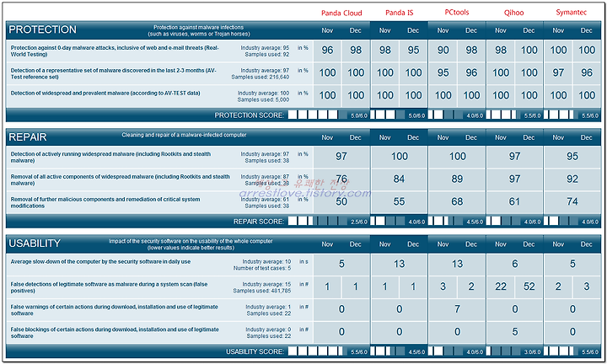Image resolution: width=607 pixels, height=364 pixels.
Task: Select the 'Removal of further malicious components' description
Action: click(x=105, y=202)
